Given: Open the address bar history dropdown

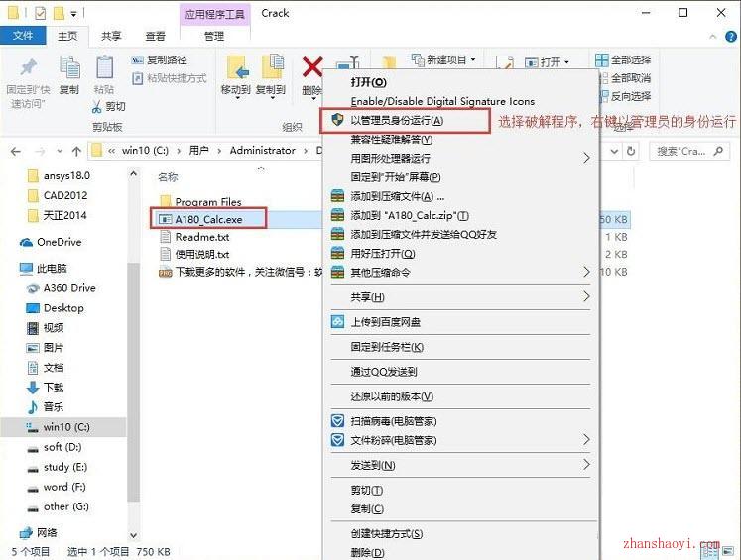Looking at the screenshot, I should (614, 151).
